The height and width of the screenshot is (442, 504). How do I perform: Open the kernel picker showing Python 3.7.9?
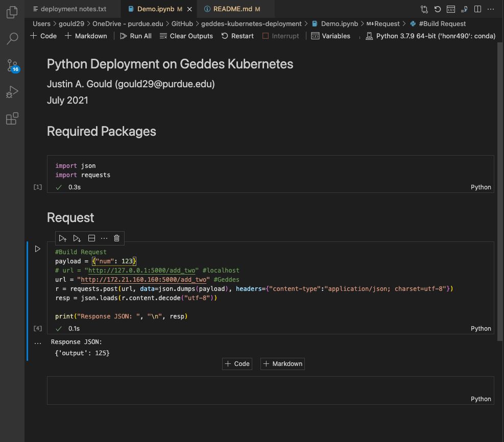[x=430, y=36]
